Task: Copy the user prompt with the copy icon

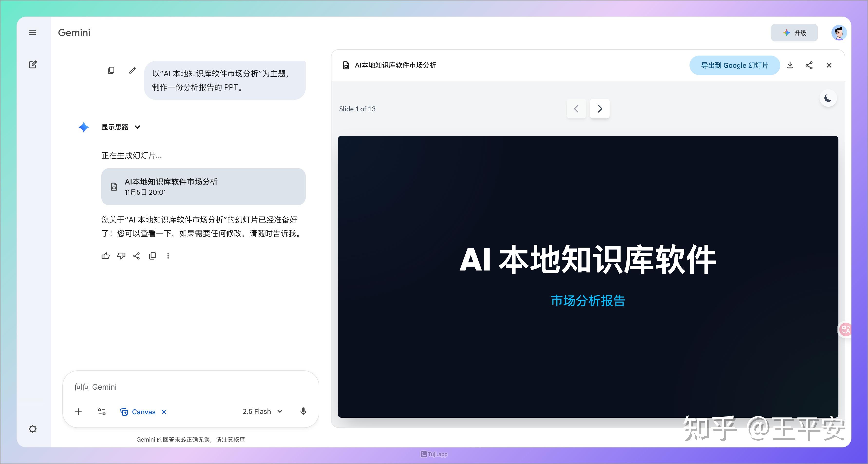Action: pyautogui.click(x=111, y=70)
